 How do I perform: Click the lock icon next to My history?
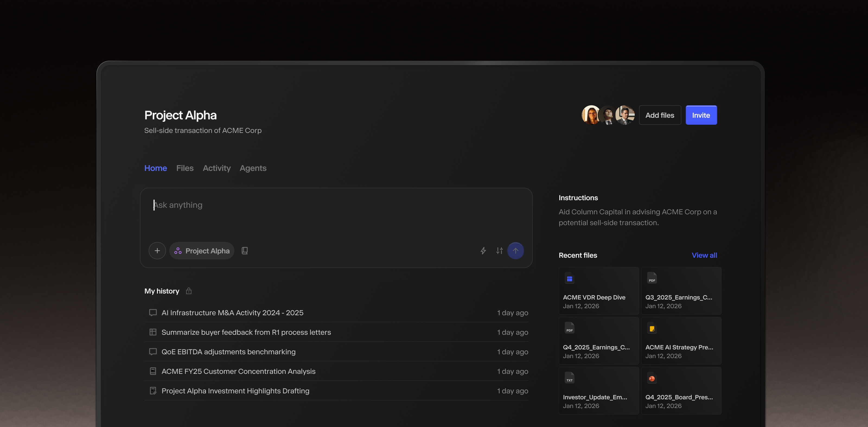[189, 291]
